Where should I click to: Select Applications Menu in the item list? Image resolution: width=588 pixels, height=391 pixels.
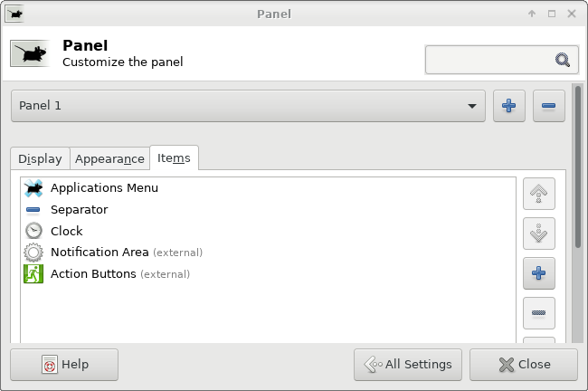[268, 188]
